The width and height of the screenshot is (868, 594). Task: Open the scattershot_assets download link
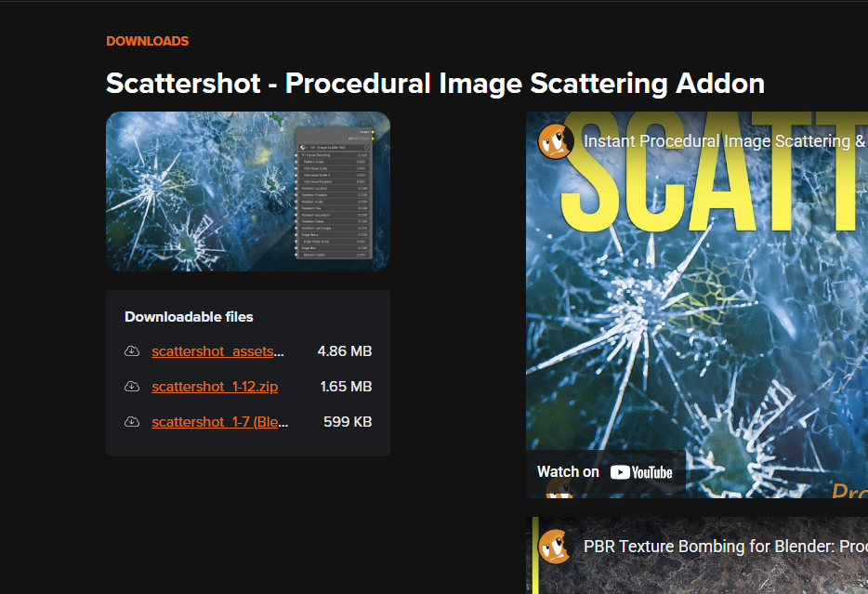coord(217,351)
